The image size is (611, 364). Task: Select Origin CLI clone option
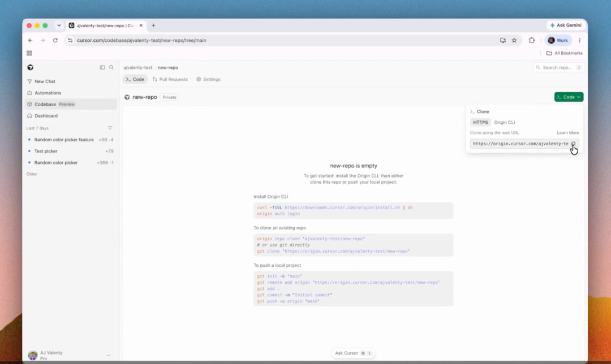(x=505, y=122)
